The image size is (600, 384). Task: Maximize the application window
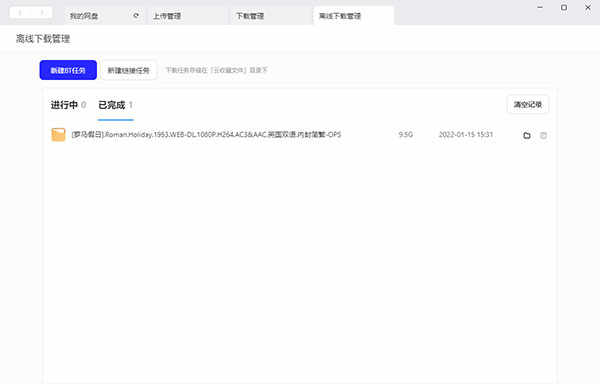click(x=564, y=7)
